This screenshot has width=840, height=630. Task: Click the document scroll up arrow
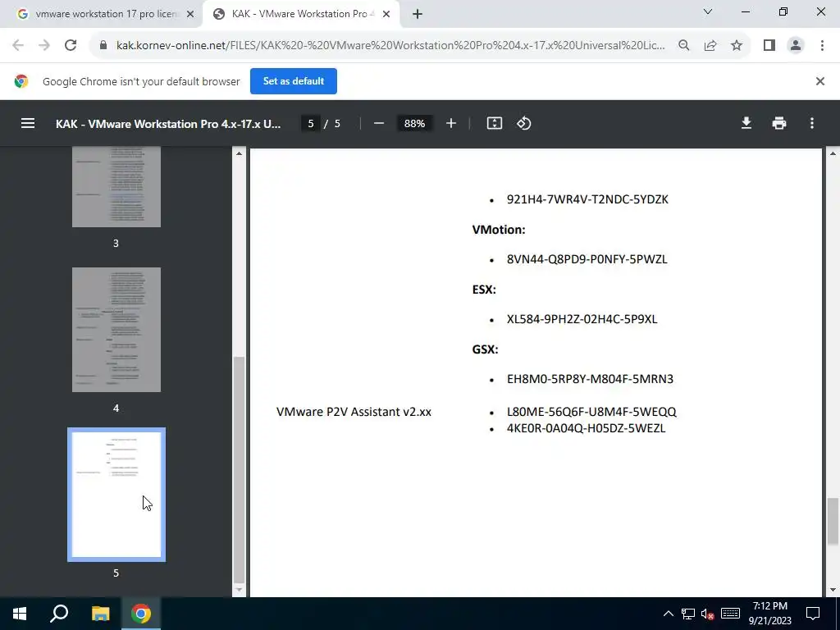point(832,153)
